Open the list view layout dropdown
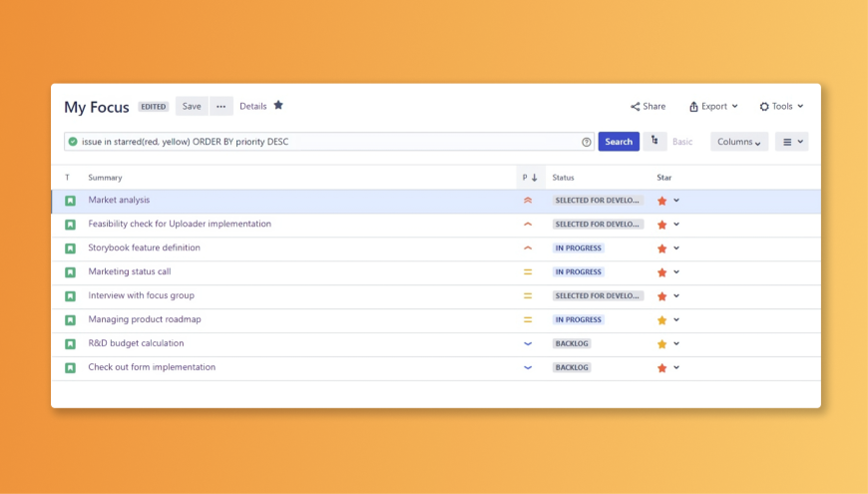The height and width of the screenshot is (494, 868). pyautogui.click(x=791, y=142)
